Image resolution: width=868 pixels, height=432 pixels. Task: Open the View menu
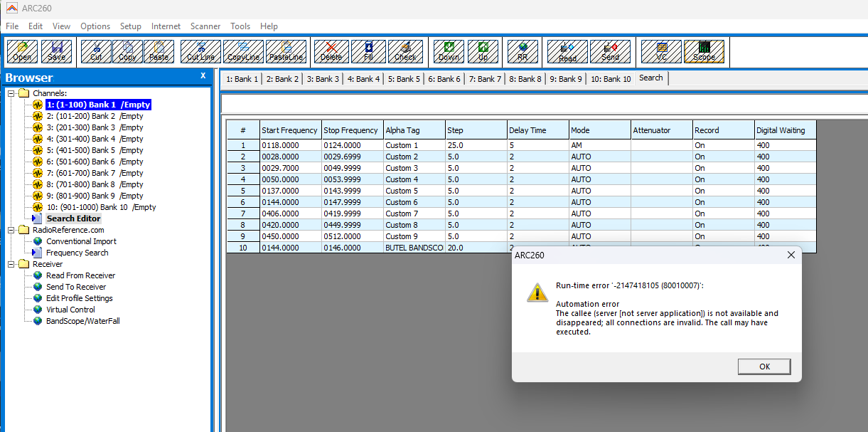(61, 26)
